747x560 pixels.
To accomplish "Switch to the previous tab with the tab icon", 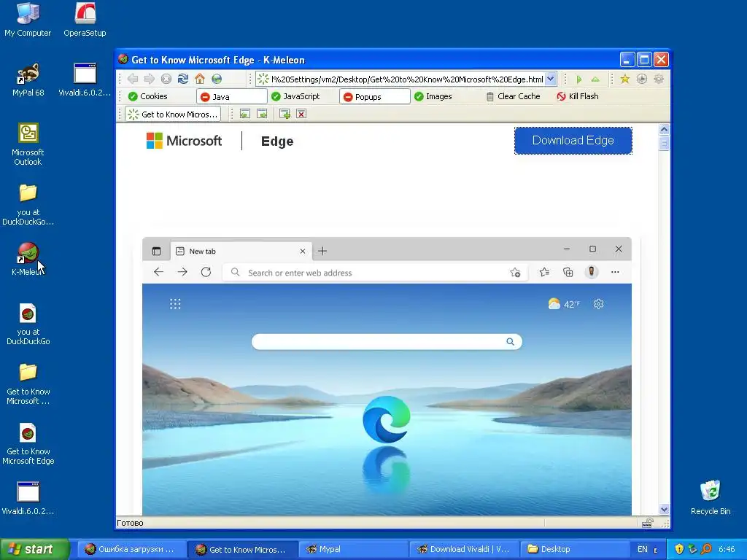I will 245,114.
